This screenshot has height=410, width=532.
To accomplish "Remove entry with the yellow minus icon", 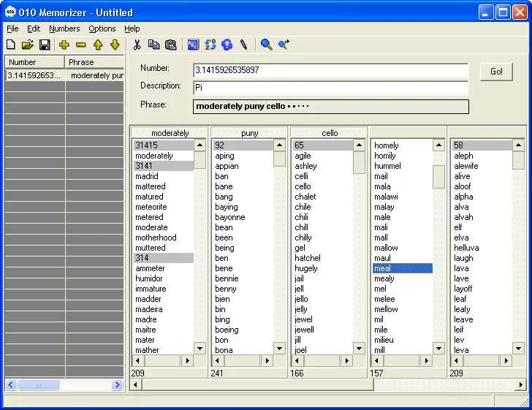I will coord(81,45).
